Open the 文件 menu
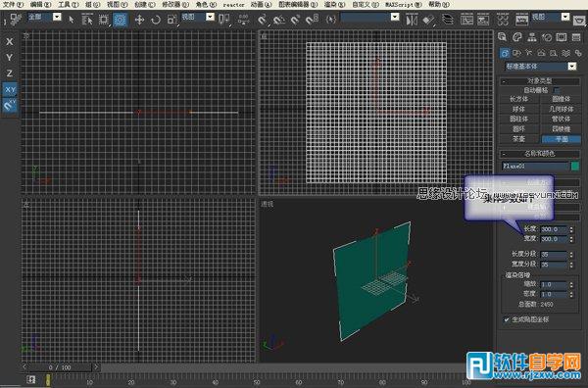The image size is (588, 388). pos(13,5)
